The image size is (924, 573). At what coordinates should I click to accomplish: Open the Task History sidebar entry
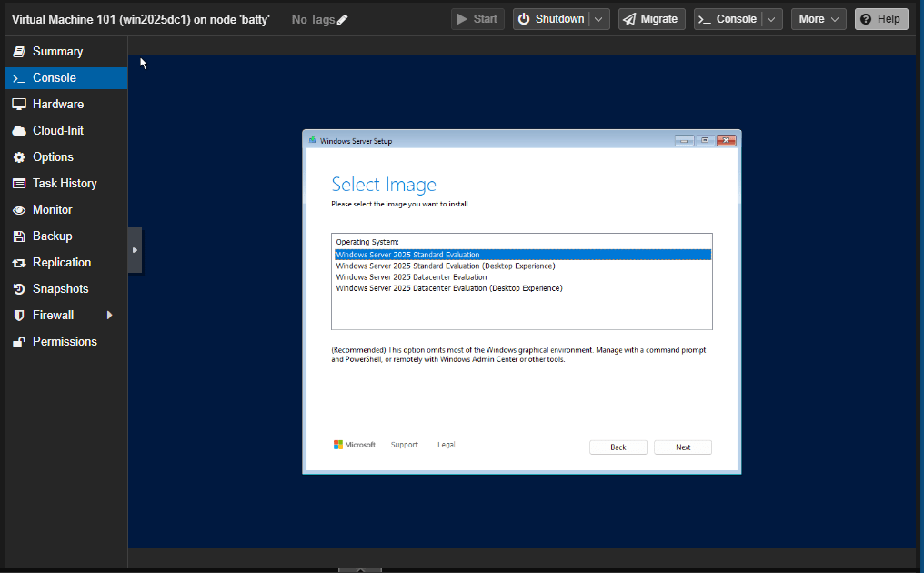(x=64, y=184)
